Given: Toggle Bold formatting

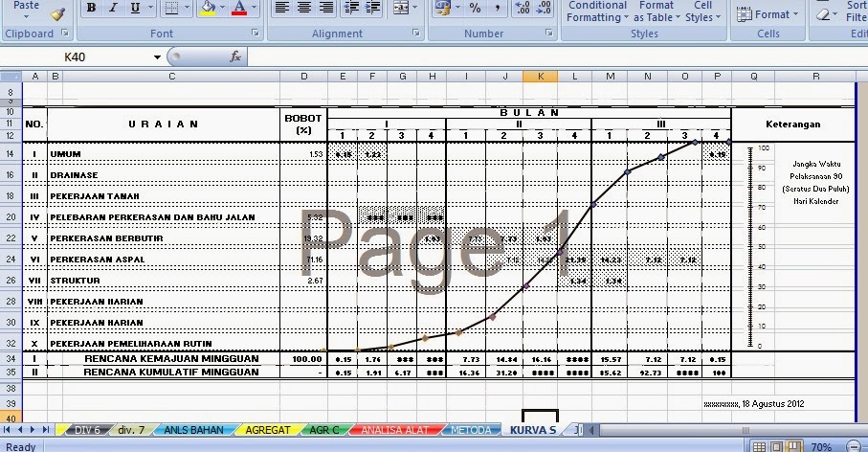Looking at the screenshot, I should [x=91, y=8].
